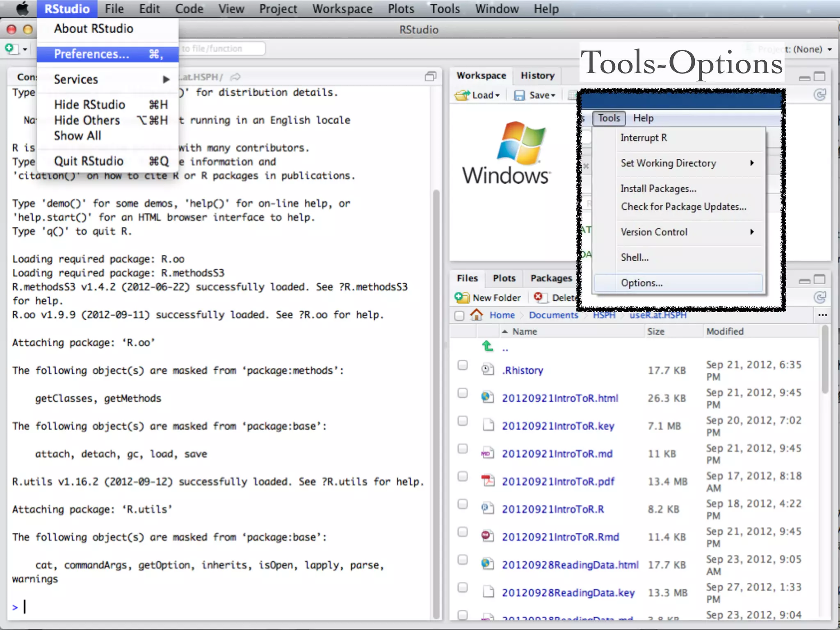The image size is (840, 630).
Task: Open the useR.at.HSPH breadcrumb link
Action: [658, 315]
